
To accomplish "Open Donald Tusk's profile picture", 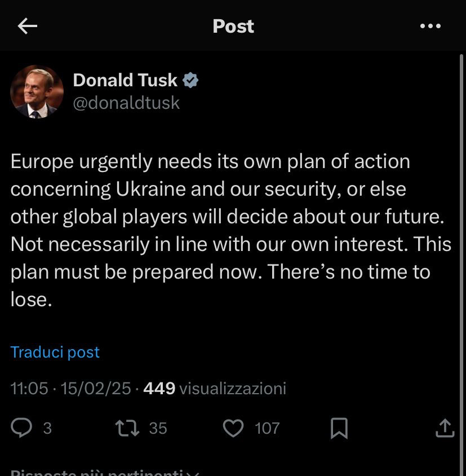I will (x=37, y=91).
